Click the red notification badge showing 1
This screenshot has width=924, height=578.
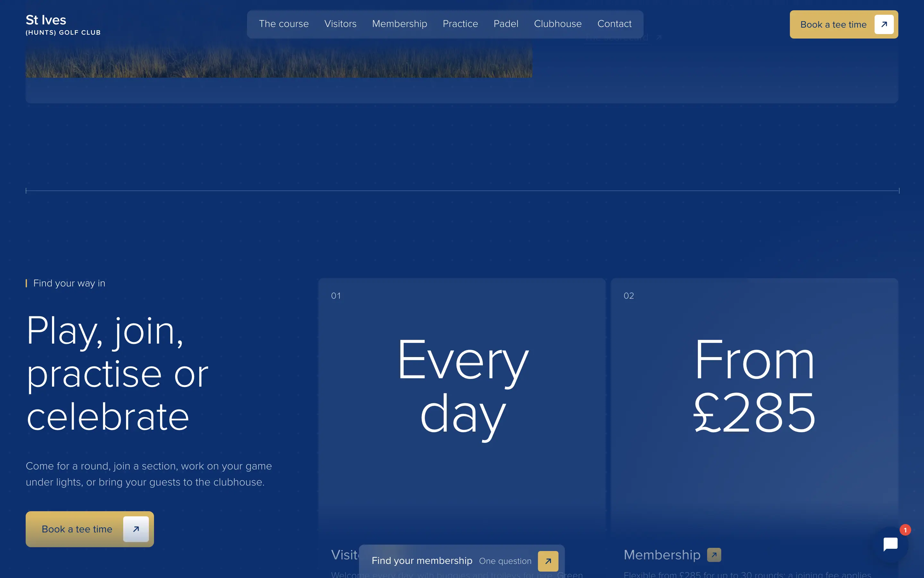tap(905, 530)
